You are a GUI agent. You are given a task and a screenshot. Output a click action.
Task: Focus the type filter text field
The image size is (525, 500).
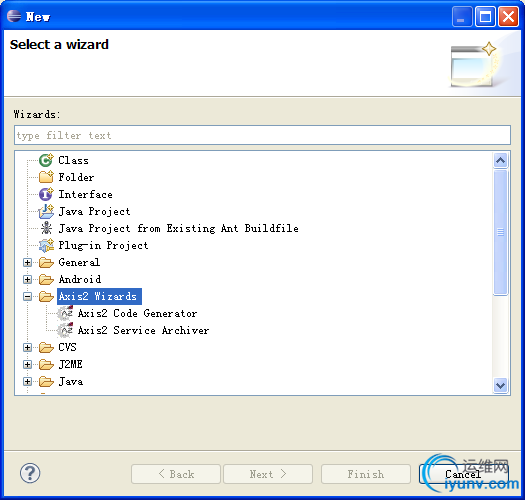262,135
